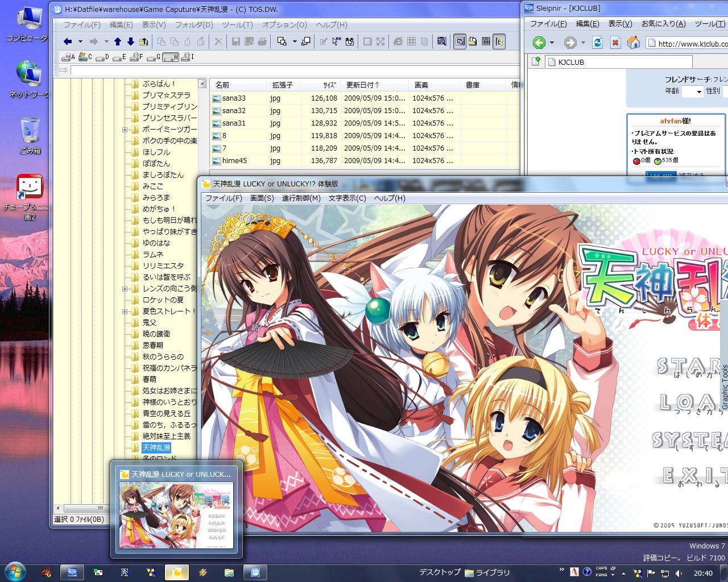
Task: Expand the 夏色ストレート! folder node
Action: click(x=125, y=311)
